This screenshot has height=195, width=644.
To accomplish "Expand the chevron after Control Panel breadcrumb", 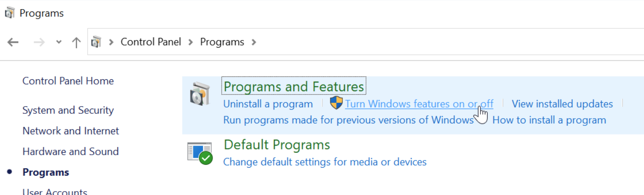I will pos(190,42).
